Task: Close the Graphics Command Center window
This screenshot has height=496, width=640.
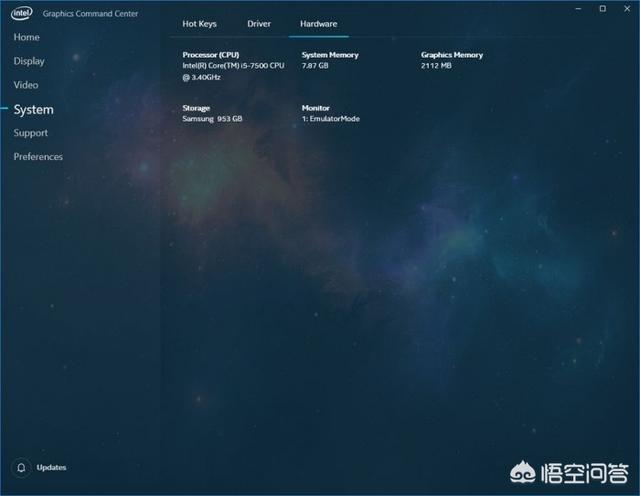Action: 627,9
